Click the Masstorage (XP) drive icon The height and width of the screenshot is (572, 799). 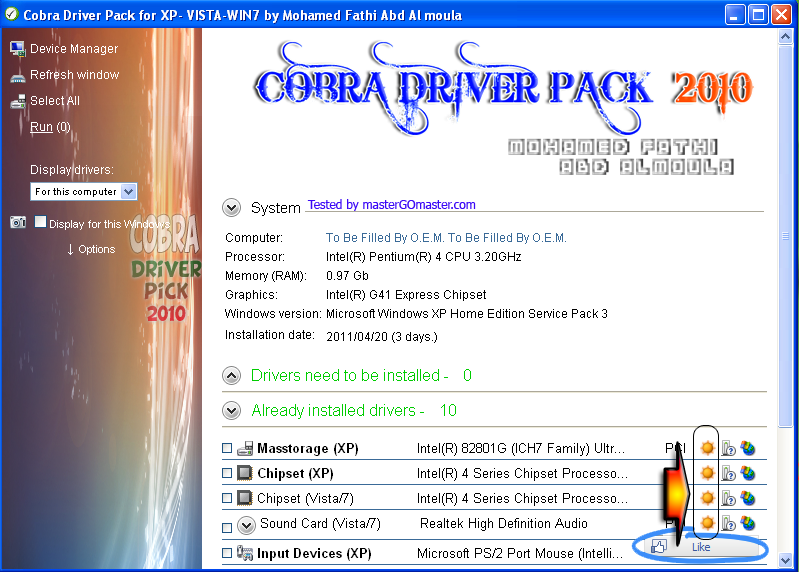(245, 448)
